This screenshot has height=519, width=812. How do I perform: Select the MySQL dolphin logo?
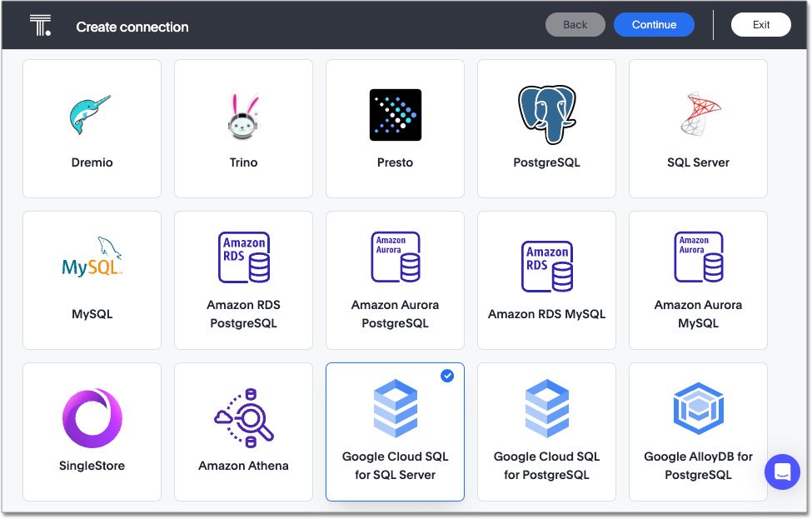[x=92, y=257]
